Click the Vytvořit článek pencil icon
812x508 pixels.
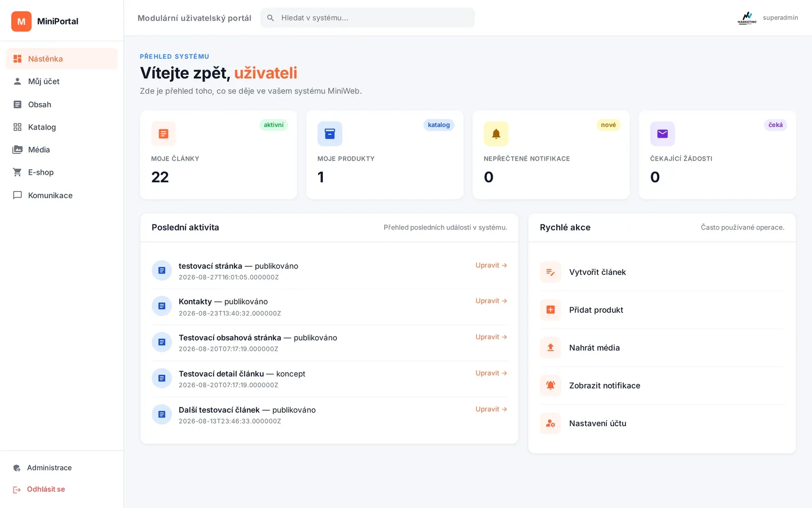pos(551,272)
